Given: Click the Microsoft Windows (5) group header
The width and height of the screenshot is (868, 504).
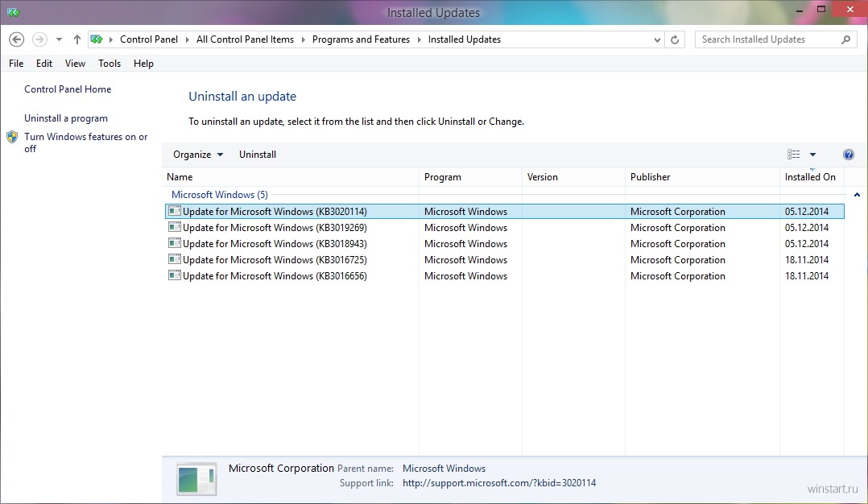Looking at the screenshot, I should [x=220, y=195].
